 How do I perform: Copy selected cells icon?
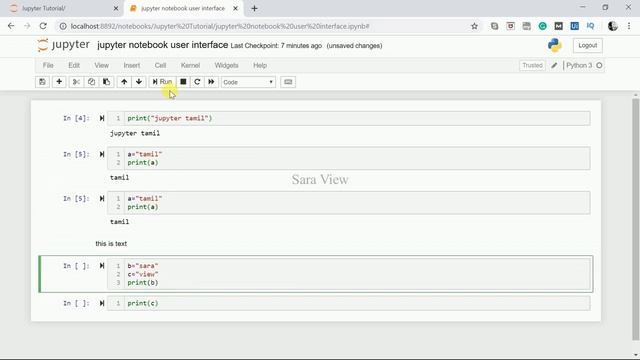click(x=91, y=82)
